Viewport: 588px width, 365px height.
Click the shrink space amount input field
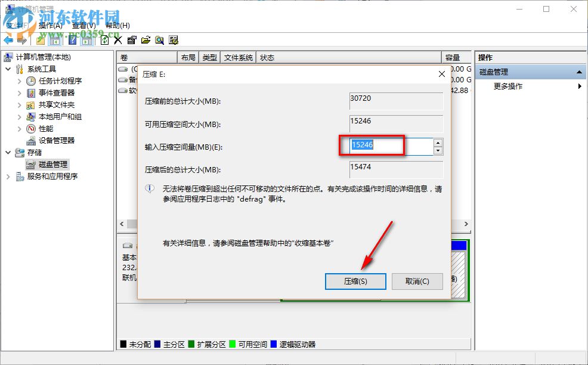391,146
